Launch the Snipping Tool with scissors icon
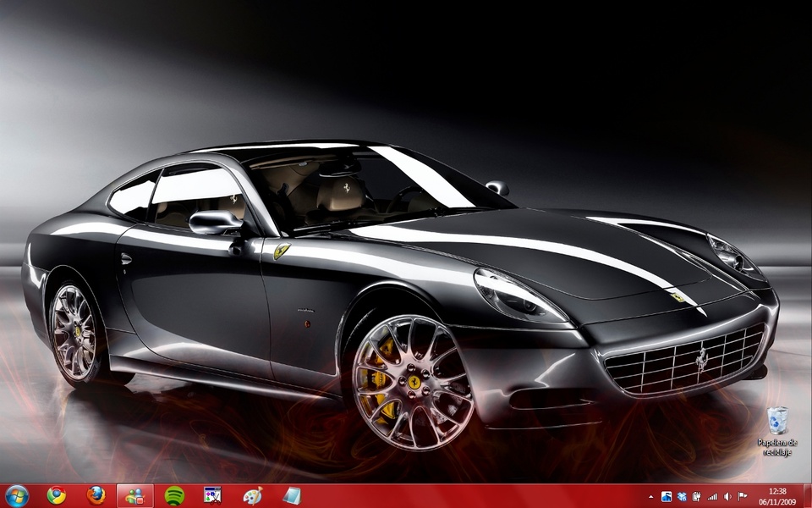This screenshot has width=812, height=508. click(x=212, y=495)
